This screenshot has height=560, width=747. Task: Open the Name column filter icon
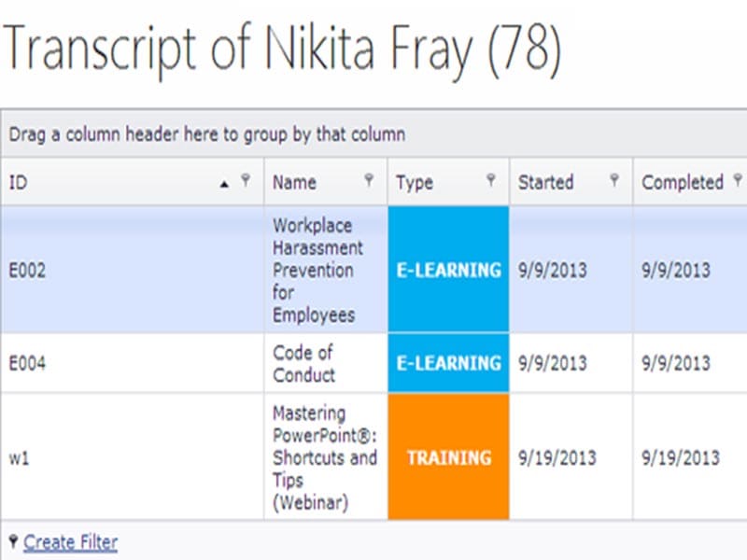coord(369,180)
